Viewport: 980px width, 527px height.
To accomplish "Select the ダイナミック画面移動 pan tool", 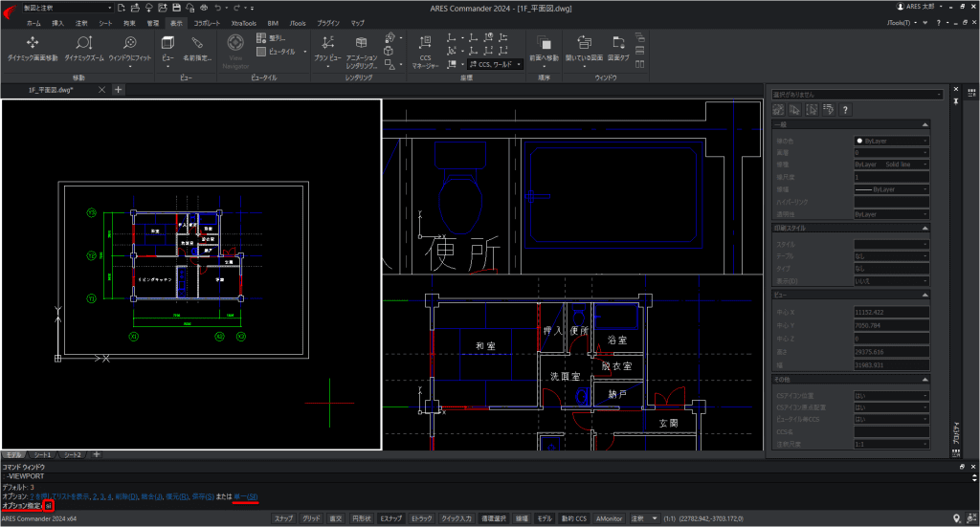I will 33,49.
